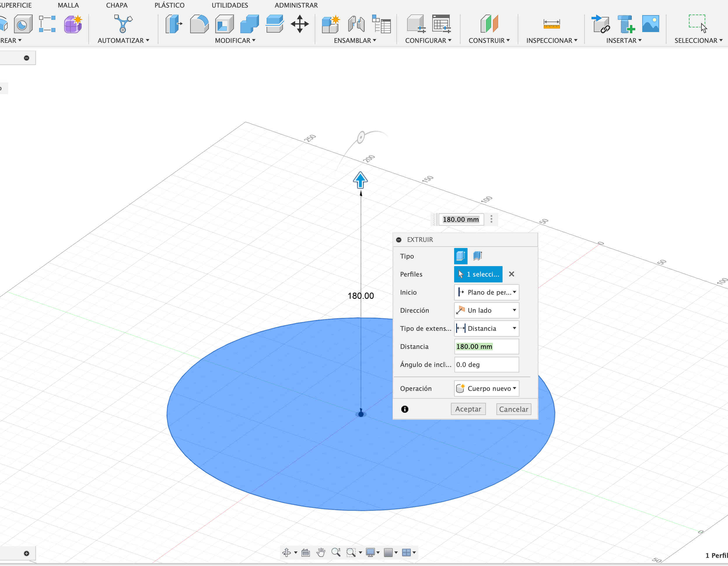Select the Fillet tool icon
Image resolution: width=728 pixels, height=566 pixels.
199,24
